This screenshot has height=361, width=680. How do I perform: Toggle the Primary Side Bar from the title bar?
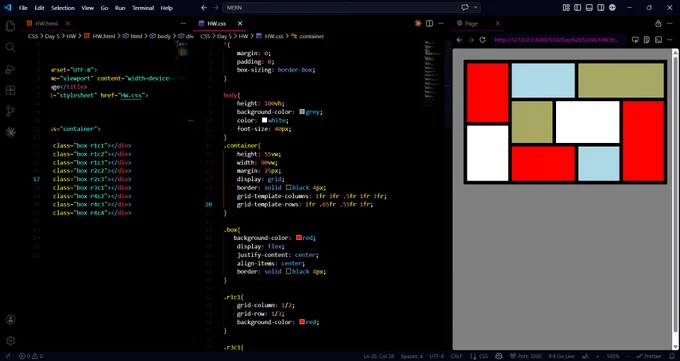578,8
